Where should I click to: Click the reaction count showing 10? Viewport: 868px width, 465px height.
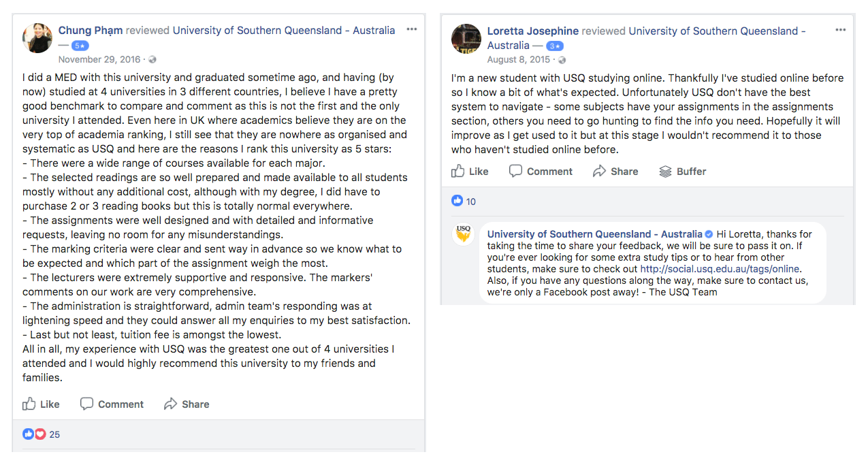pos(464,202)
